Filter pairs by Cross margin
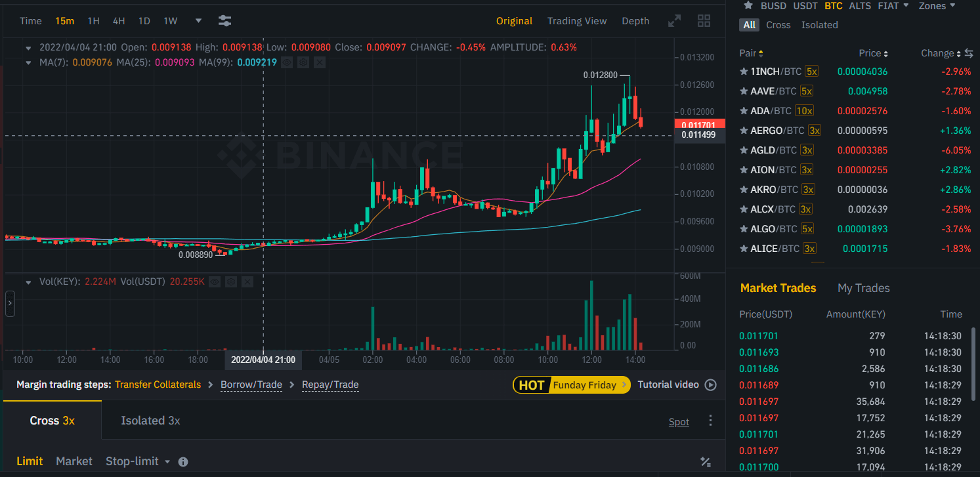 [x=778, y=25]
